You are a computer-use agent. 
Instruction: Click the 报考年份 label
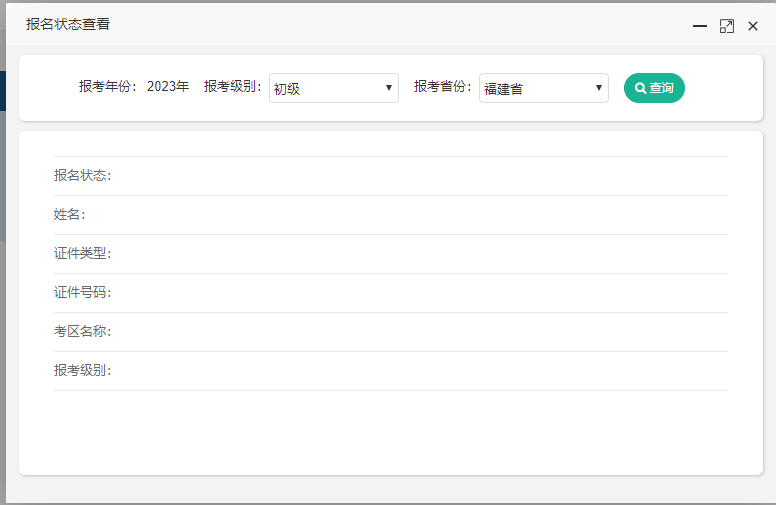[x=108, y=87]
